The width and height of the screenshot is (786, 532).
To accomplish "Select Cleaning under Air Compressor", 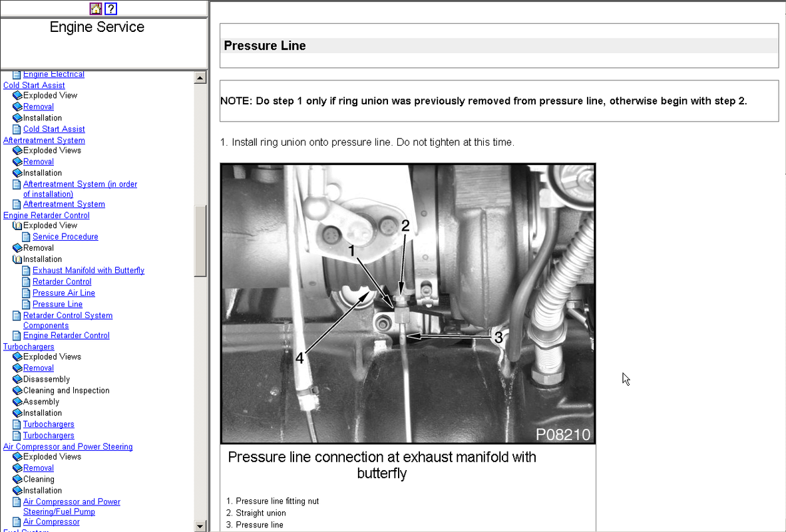I will (x=39, y=479).
